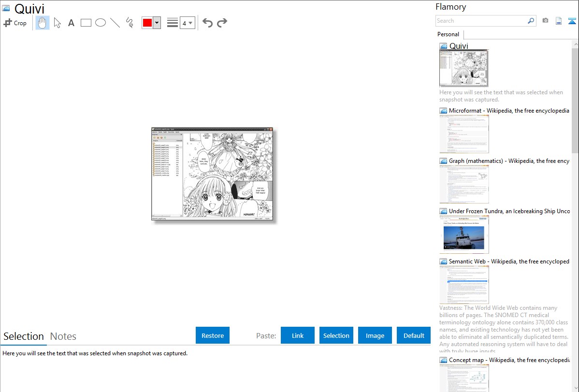Choose the arrow pointer tool
The image size is (579, 392).
57,23
